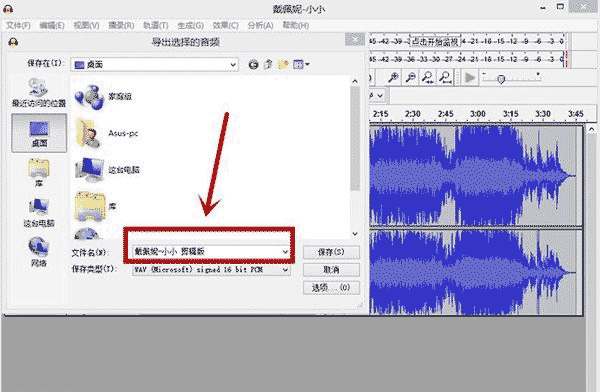Open the 编辑(E) menu
Screen dimensions: 600x392
[52, 26]
